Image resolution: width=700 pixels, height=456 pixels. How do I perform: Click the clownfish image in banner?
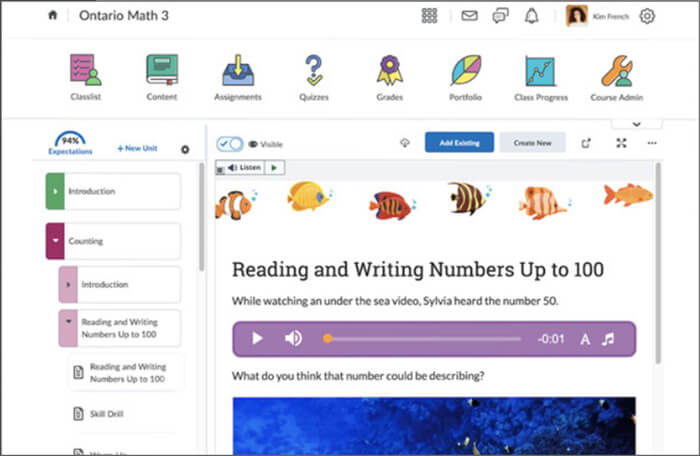click(x=235, y=205)
